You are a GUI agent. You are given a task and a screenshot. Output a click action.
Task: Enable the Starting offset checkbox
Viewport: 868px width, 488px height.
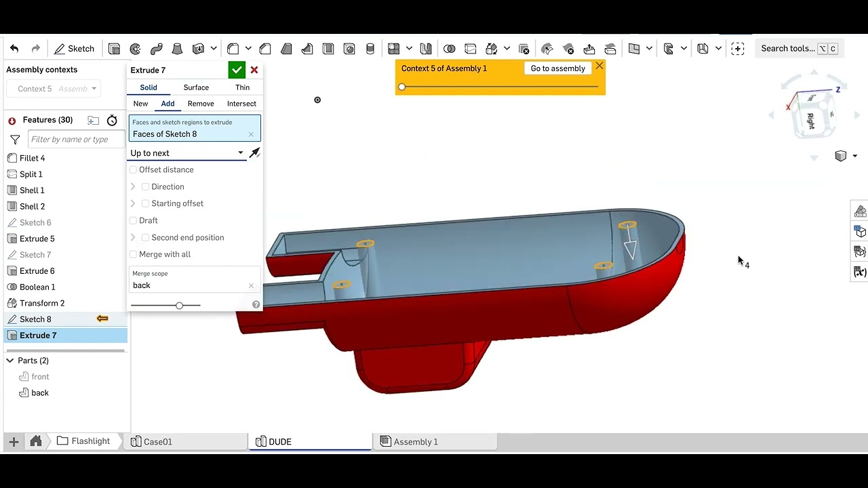145,203
